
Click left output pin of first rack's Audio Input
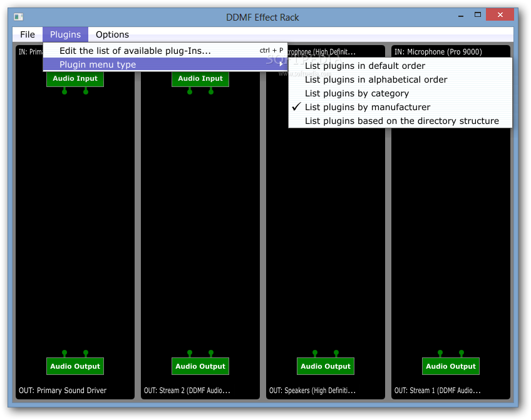[64, 91]
